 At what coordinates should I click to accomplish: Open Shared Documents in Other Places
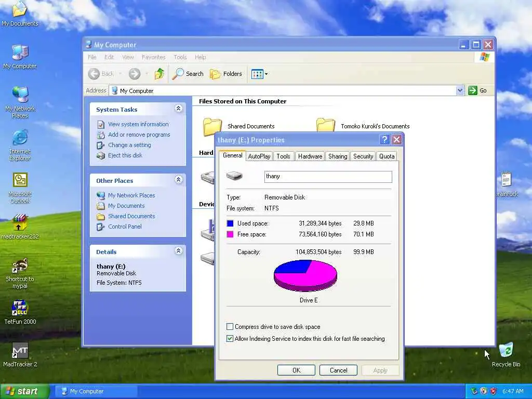[131, 216]
